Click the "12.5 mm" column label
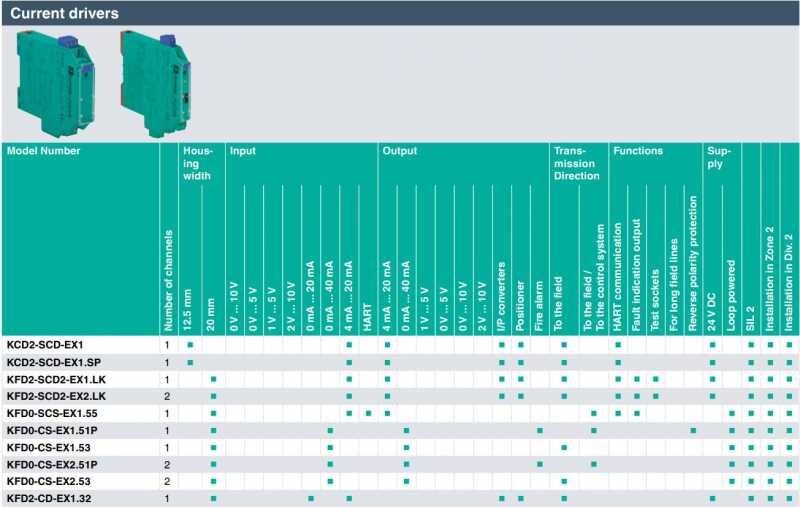The height and width of the screenshot is (507, 800). pyautogui.click(x=187, y=310)
